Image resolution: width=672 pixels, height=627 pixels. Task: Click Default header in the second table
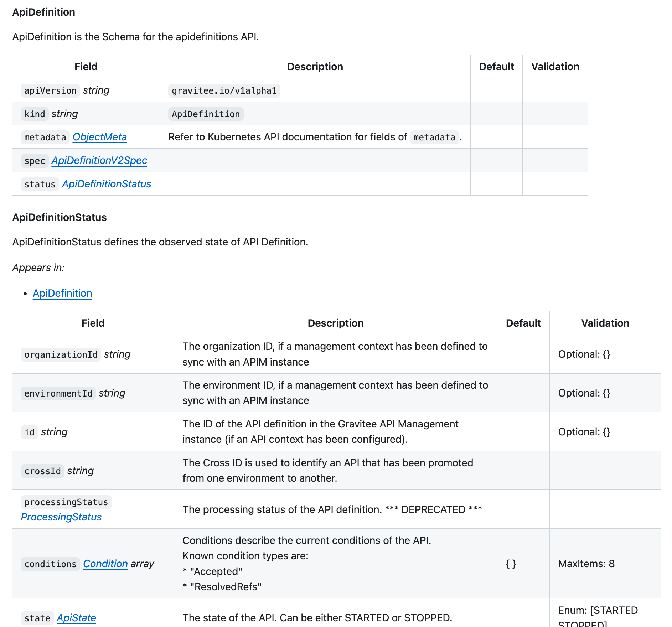pos(523,323)
